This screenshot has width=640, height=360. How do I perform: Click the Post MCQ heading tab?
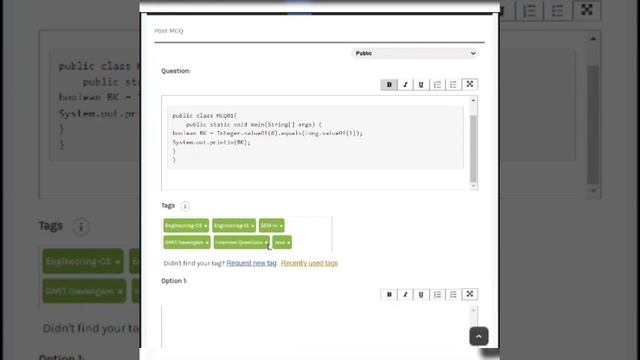point(169,31)
